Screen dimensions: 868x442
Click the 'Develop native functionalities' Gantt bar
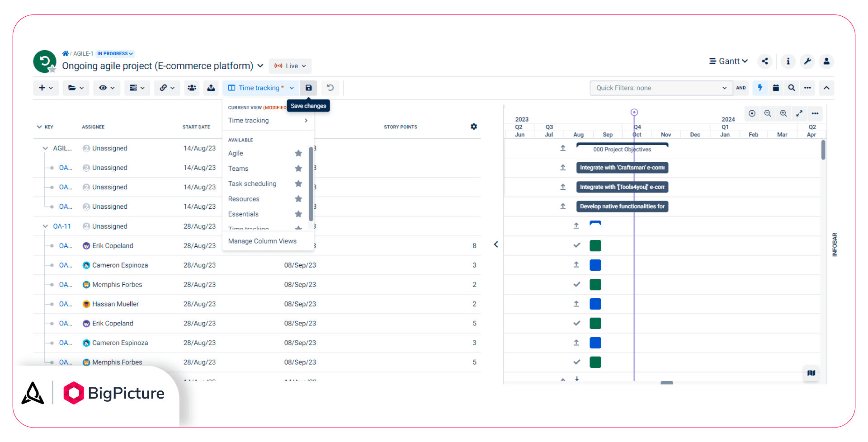pyautogui.click(x=622, y=207)
